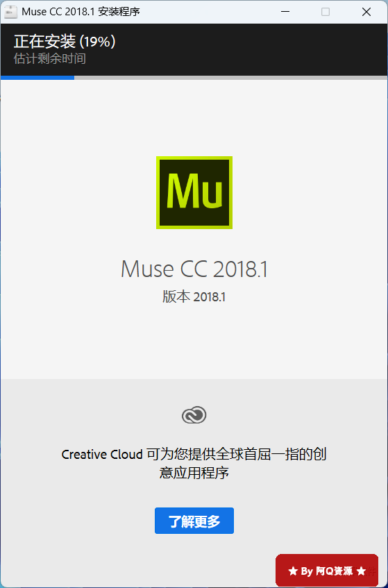This screenshot has width=388, height=588.
Task: Click the right star in red watermark
Action: [x=362, y=571]
